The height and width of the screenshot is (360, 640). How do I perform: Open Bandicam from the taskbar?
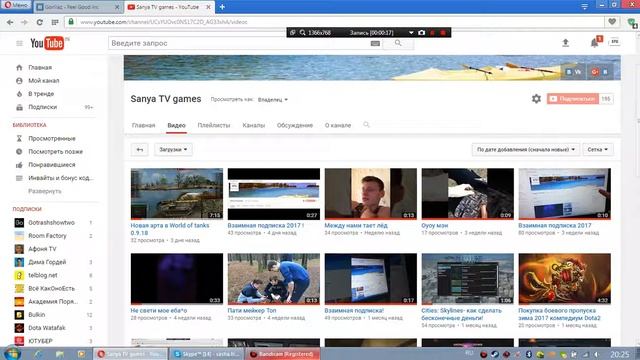[282, 354]
